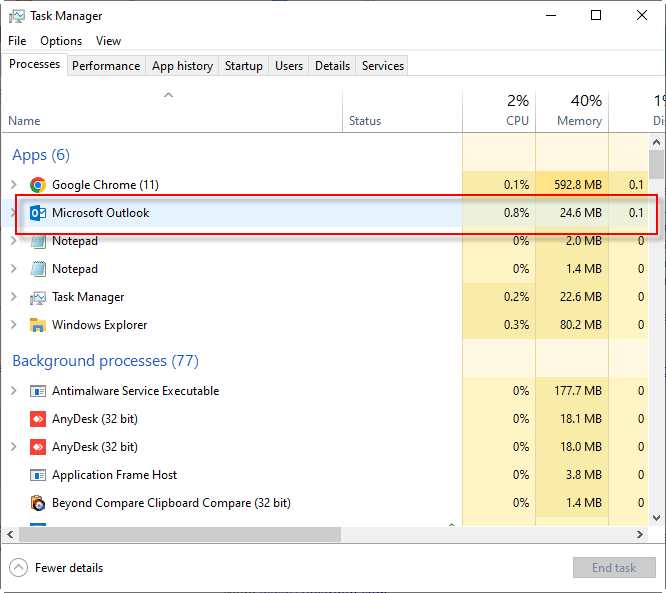The width and height of the screenshot is (666, 593).
Task: Click the Antimalware Service Executable icon
Action: (38, 391)
